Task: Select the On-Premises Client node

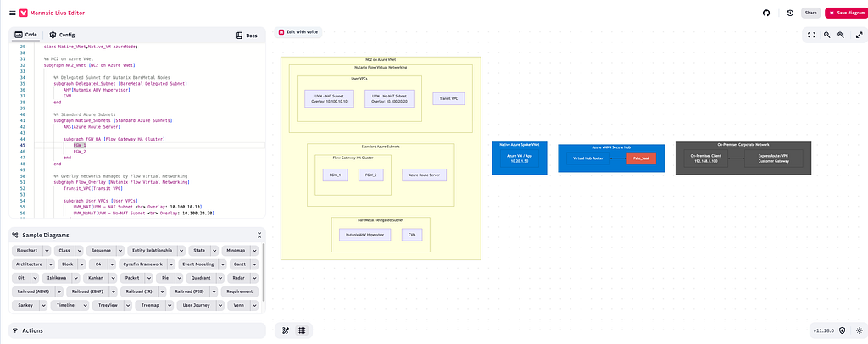Action: point(706,158)
